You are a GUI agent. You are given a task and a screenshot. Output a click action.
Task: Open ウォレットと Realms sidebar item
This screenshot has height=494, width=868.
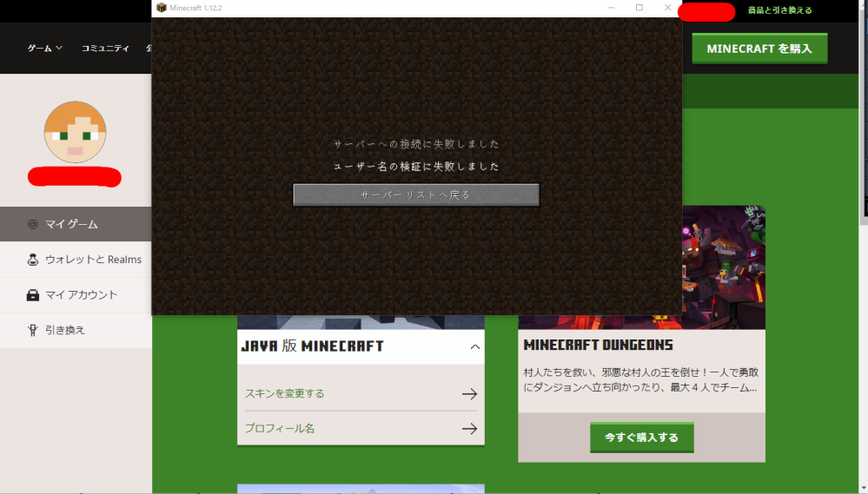76,260
